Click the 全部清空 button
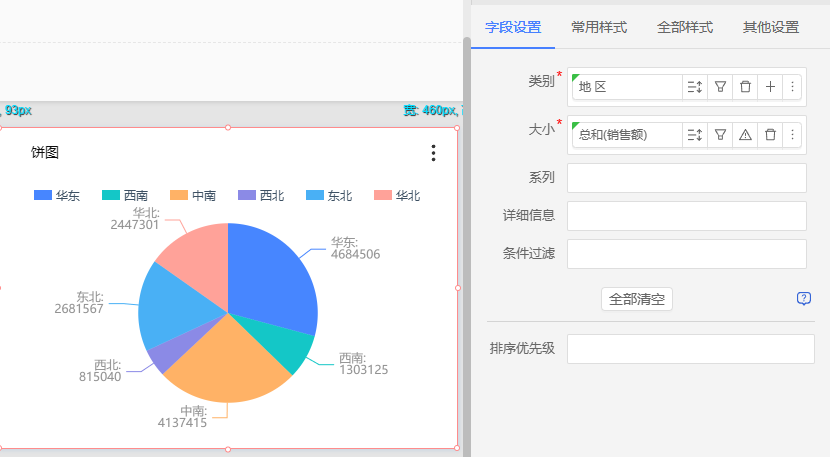Image resolution: width=830 pixels, height=457 pixels. pyautogui.click(x=637, y=299)
